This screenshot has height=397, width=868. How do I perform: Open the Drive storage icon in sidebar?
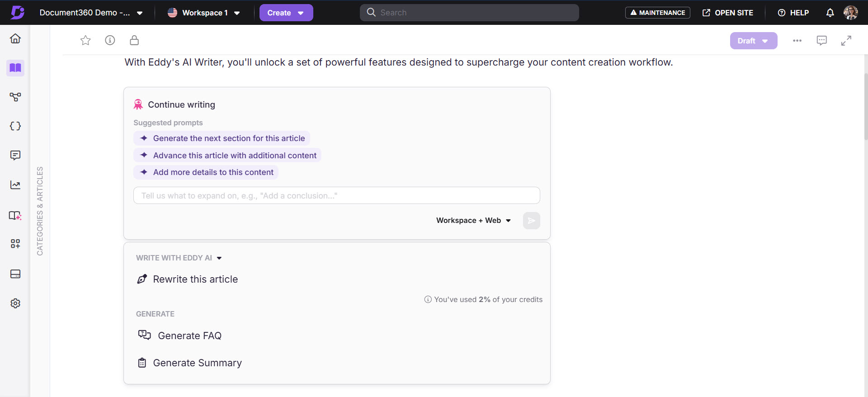coord(15,274)
